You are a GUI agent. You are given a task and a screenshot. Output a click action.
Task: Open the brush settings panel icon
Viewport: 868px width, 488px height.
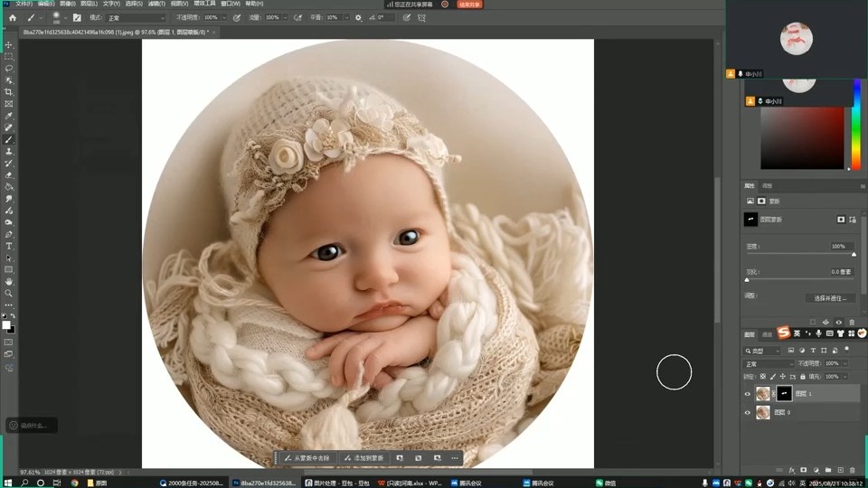pyautogui.click(x=77, y=18)
